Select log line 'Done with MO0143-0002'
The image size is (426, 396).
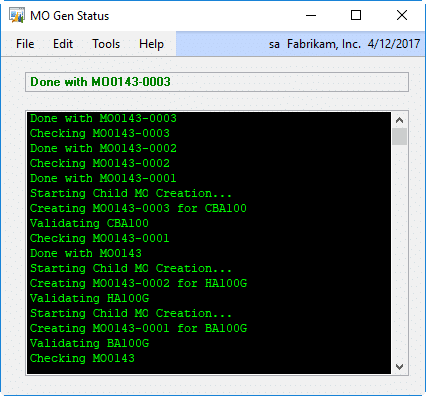point(103,148)
